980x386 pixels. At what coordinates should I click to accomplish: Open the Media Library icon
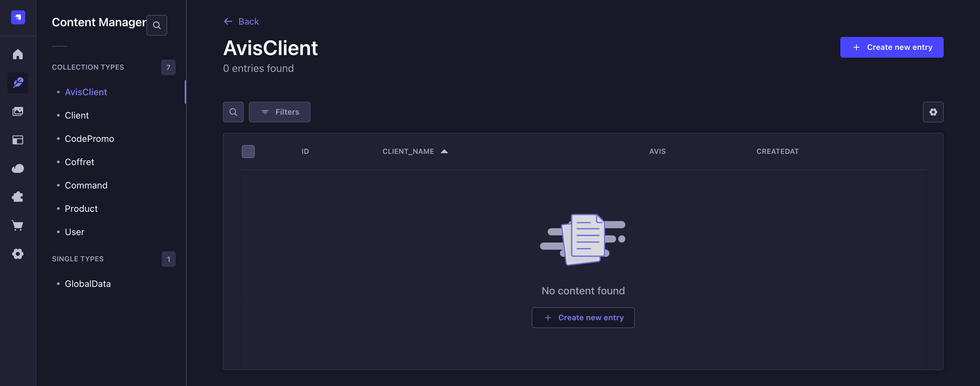click(x=17, y=111)
